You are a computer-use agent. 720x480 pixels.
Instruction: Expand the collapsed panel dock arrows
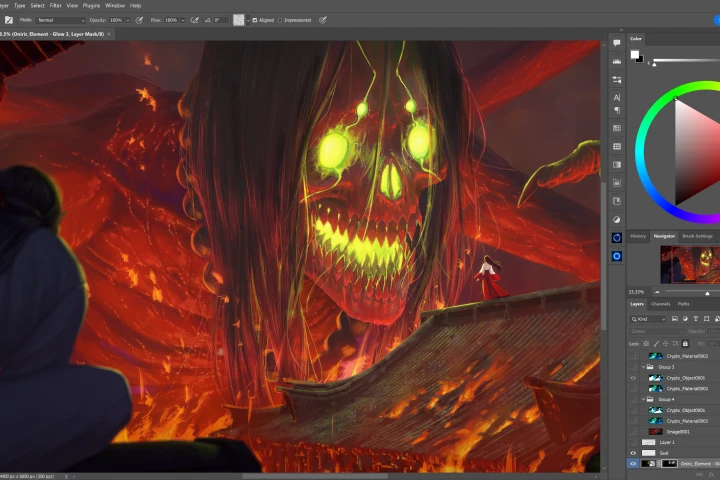(x=621, y=30)
